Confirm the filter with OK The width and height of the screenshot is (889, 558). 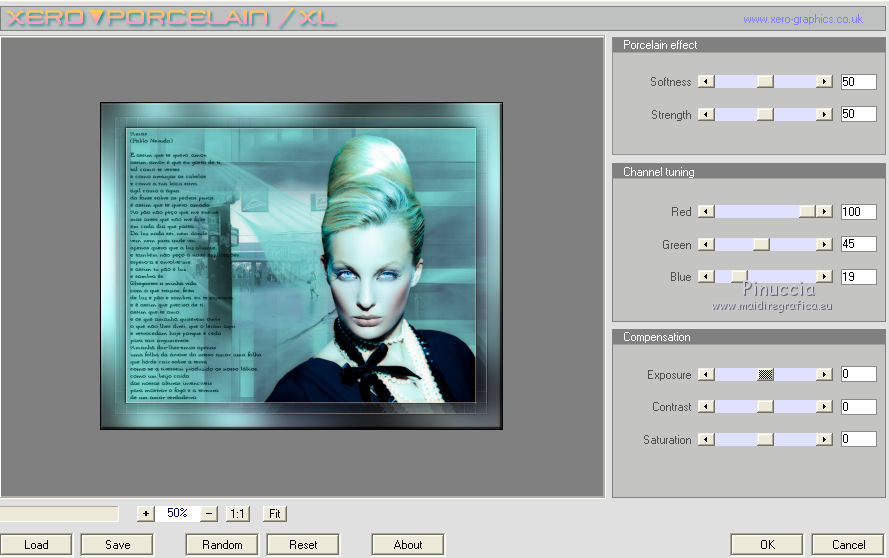pos(767,545)
